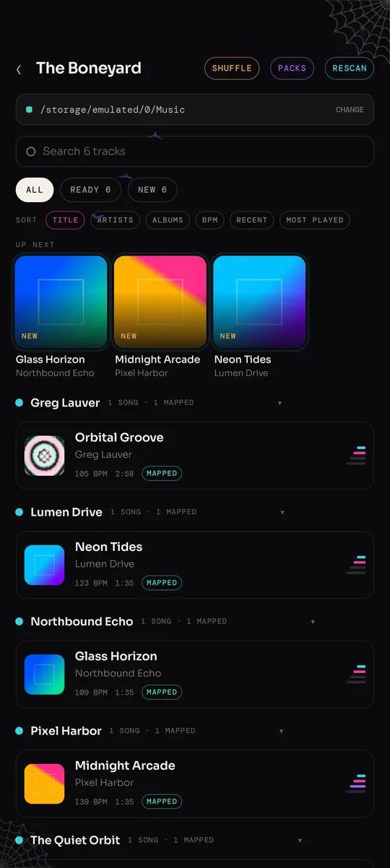Open the level bars icon on Glass Horizon row
The height and width of the screenshot is (868, 390).
coord(356,674)
